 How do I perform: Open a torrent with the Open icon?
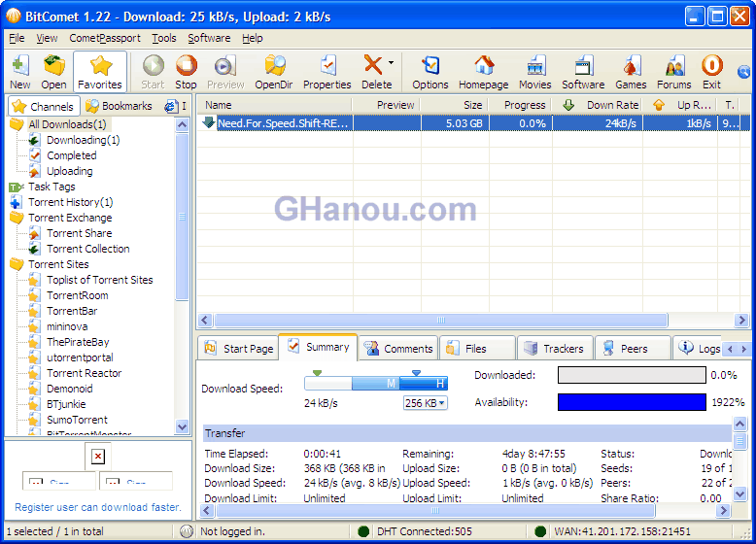pyautogui.click(x=53, y=72)
